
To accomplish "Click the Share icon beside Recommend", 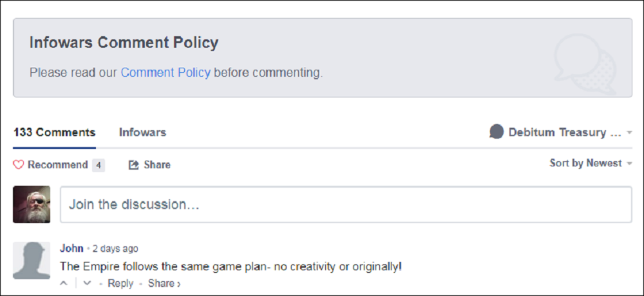I will 134,165.
